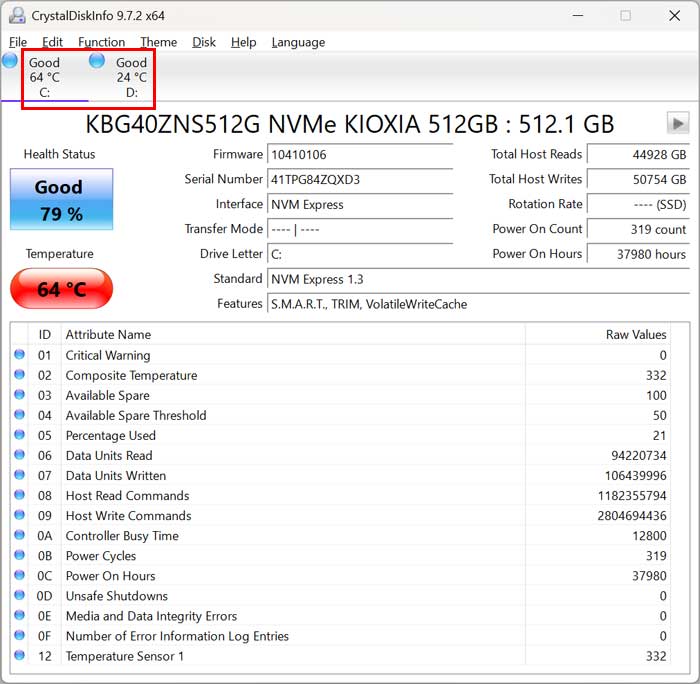Click the next disk arrow button

[678, 123]
